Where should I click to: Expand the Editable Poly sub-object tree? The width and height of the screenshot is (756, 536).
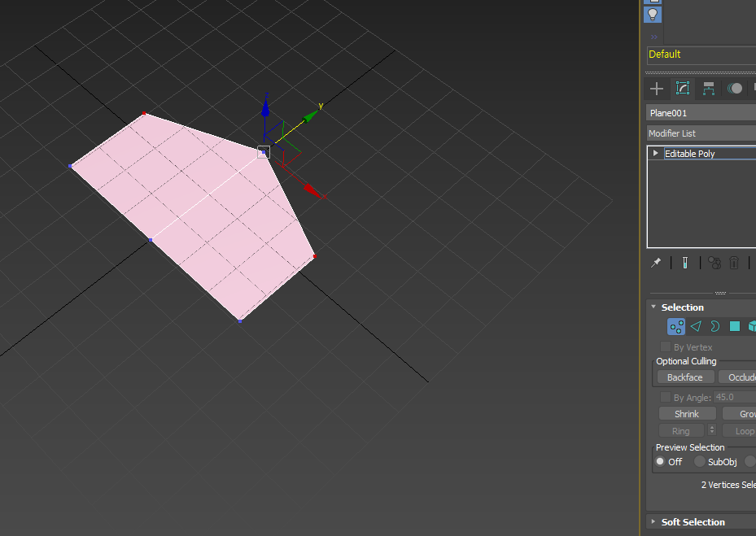click(655, 153)
